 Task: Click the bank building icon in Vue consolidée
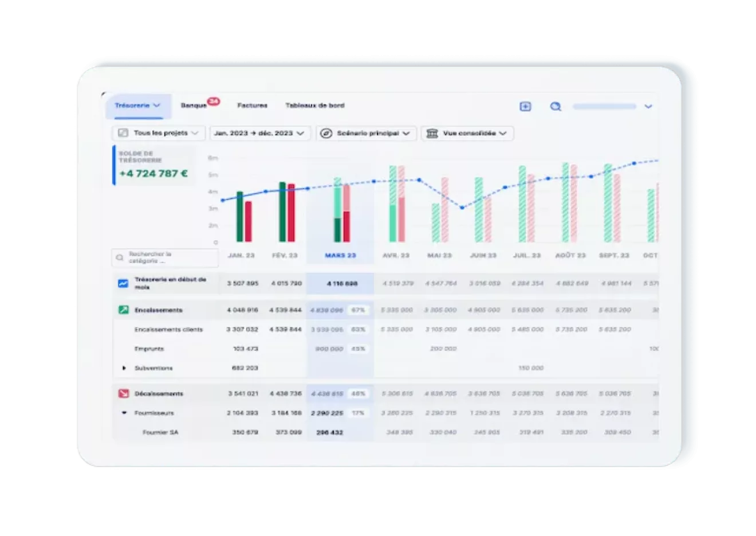[432, 133]
